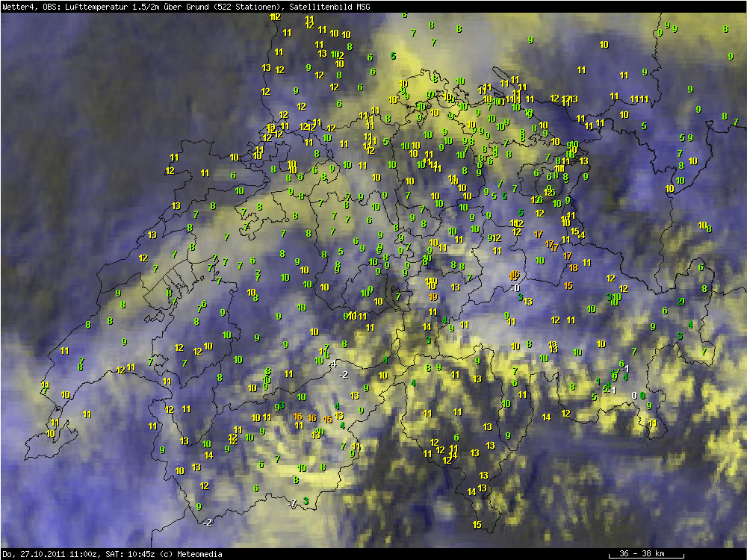The height and width of the screenshot is (560, 747).
Task: Select the orange 19 temperature reading
Action: [433, 296]
